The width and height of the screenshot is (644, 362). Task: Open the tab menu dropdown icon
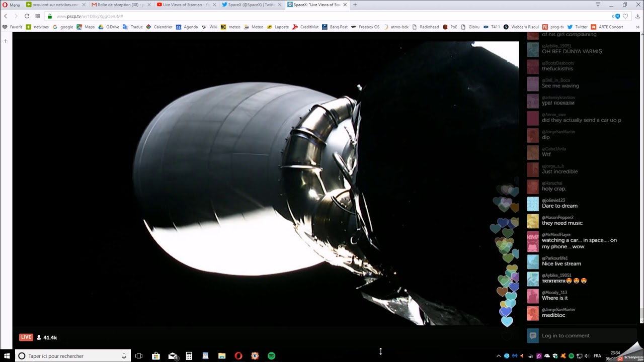point(598,5)
